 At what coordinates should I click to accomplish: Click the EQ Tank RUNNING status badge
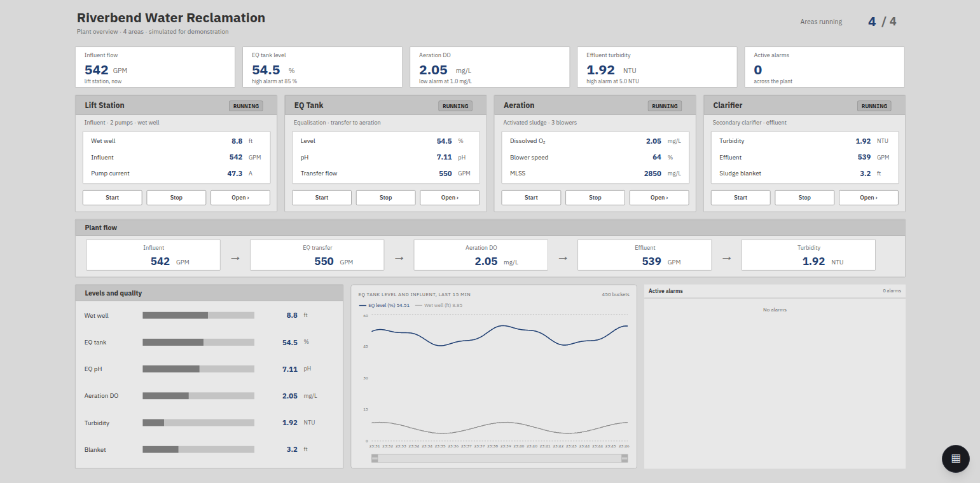[455, 106]
